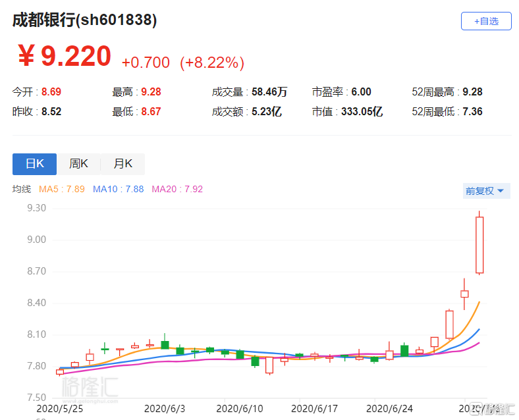The image size is (519, 420).
Task: Open the 前复权 adjustment dropdown
Action: [486, 191]
